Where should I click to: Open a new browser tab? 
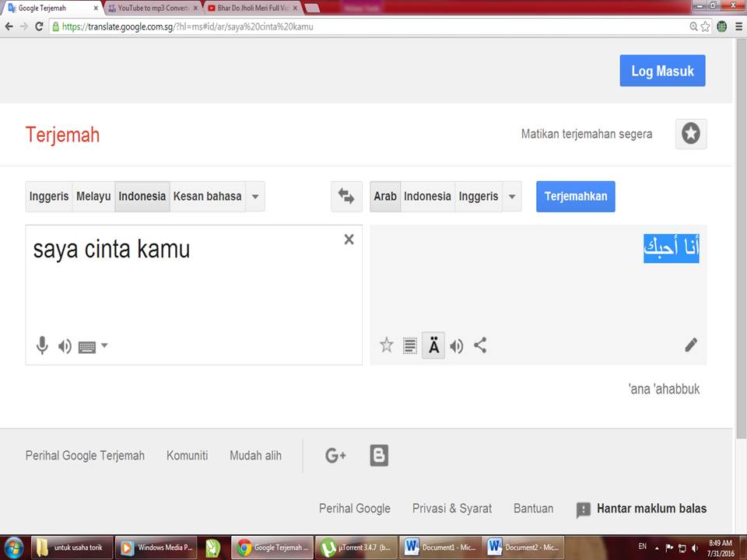(x=312, y=8)
